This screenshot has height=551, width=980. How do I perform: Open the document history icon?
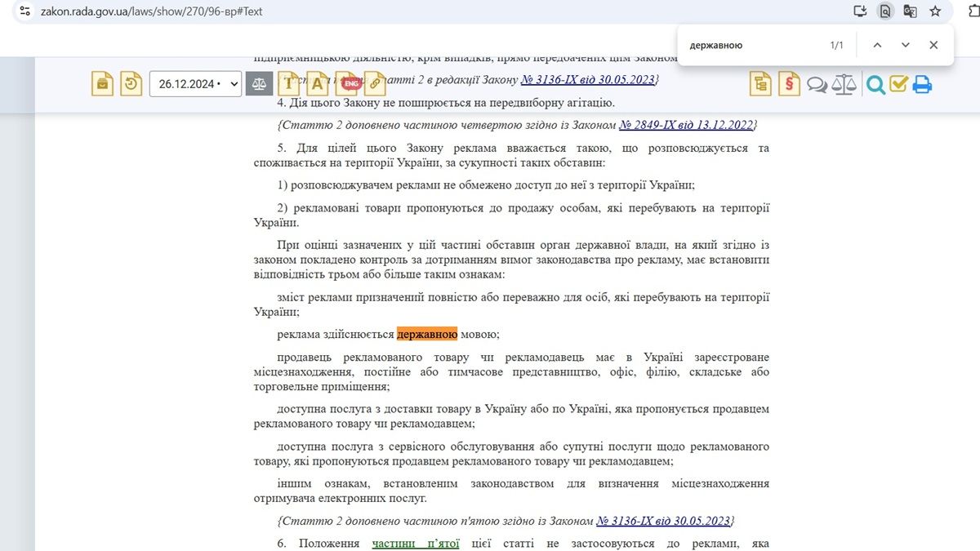tap(131, 84)
